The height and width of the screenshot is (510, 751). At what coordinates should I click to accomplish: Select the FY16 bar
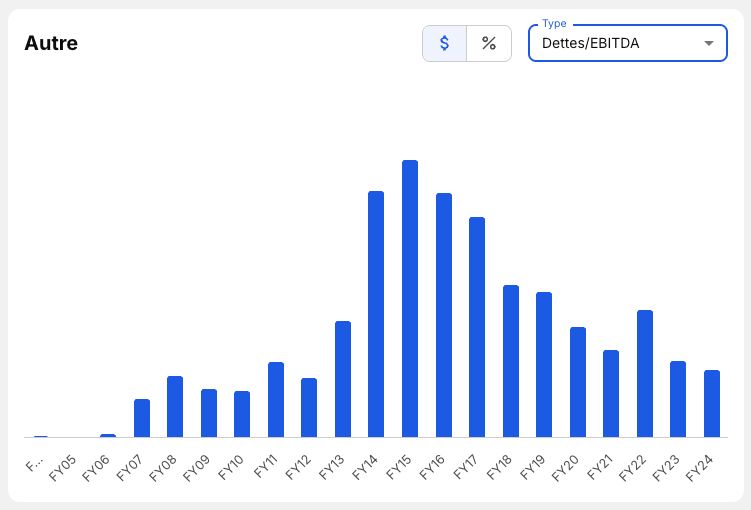coord(444,315)
